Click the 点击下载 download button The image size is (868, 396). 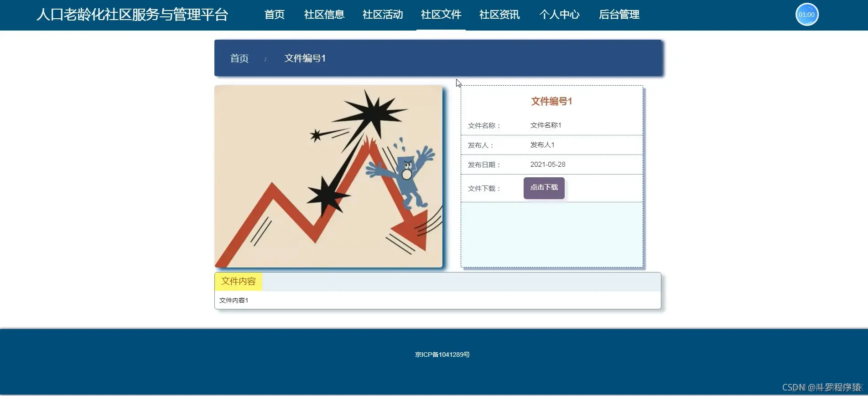[544, 188]
